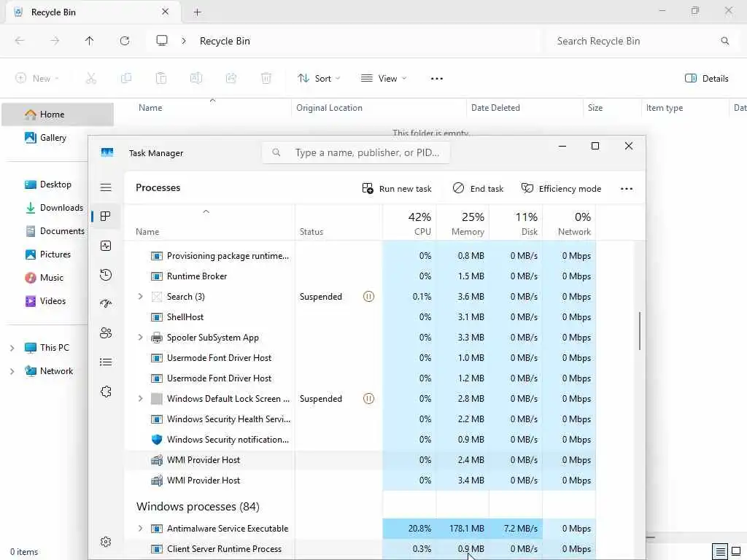Open Sort dropdown in Explorer toolbar
Viewport: 747px width, 560px height.
pyautogui.click(x=319, y=79)
